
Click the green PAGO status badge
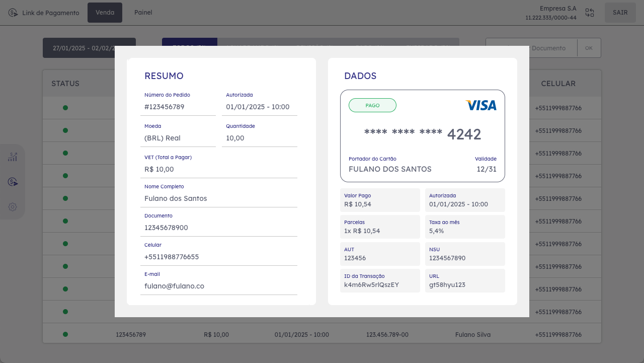pyautogui.click(x=372, y=105)
